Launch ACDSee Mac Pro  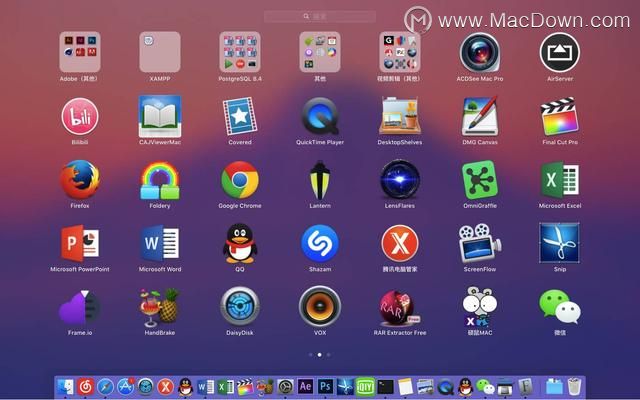click(480, 52)
